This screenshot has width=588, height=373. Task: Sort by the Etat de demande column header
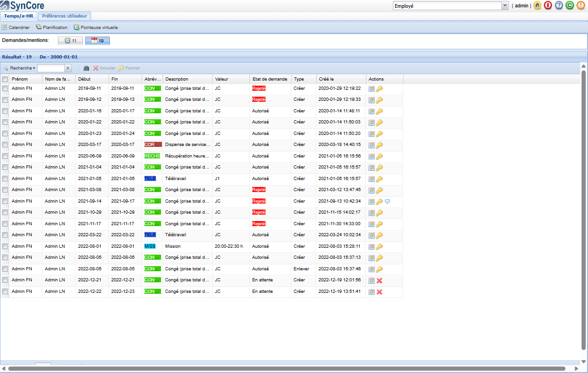270,79
